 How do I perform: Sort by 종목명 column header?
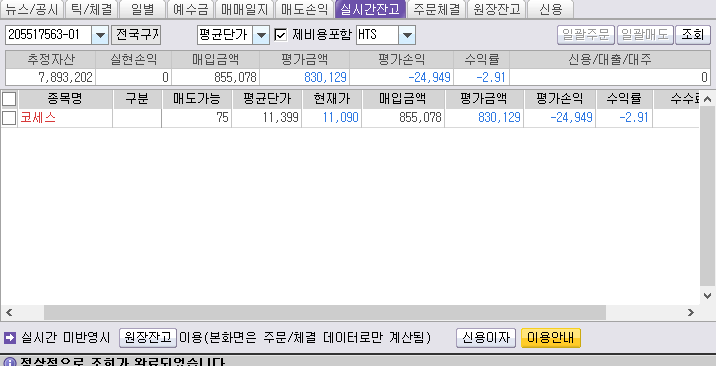(65, 99)
